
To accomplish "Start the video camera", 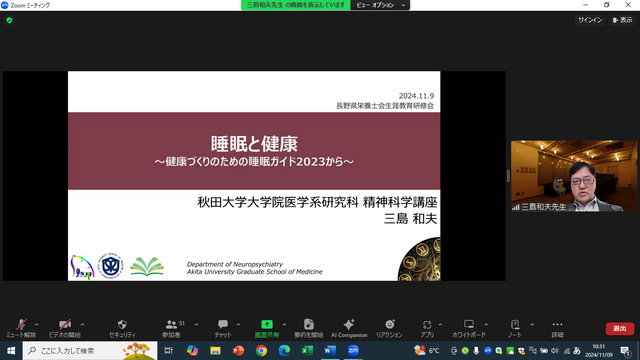I will [64, 328].
